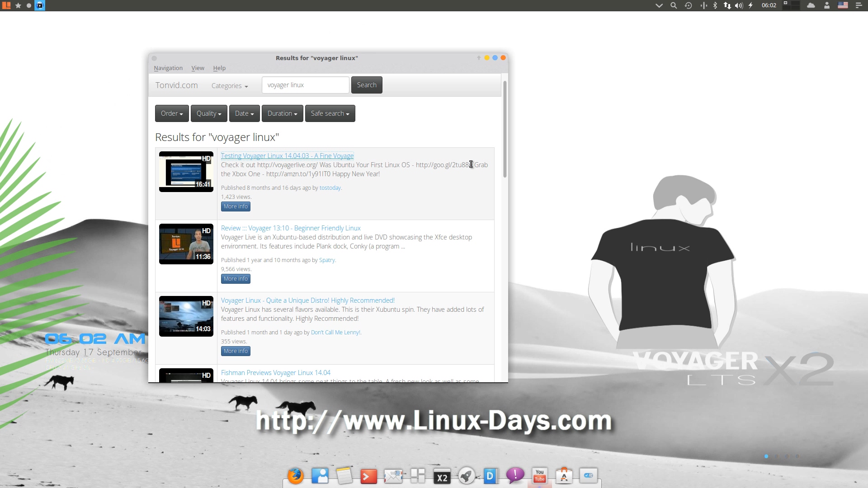Click the workspace switcher in top panel
868x488 pixels.
(792, 5)
